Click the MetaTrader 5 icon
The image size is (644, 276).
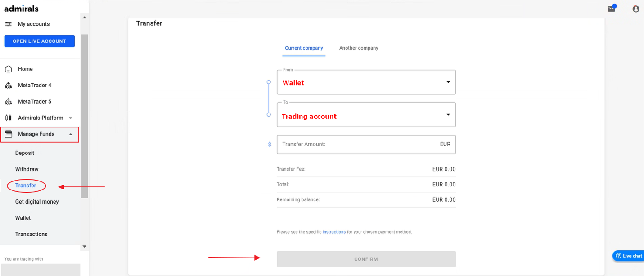(x=8, y=101)
